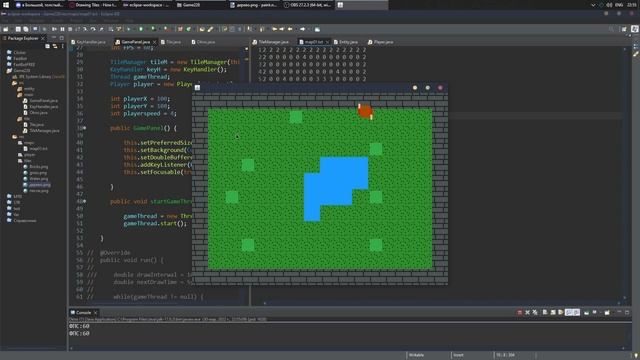Select Bricks.png in Package Explorer

[x=36, y=167]
